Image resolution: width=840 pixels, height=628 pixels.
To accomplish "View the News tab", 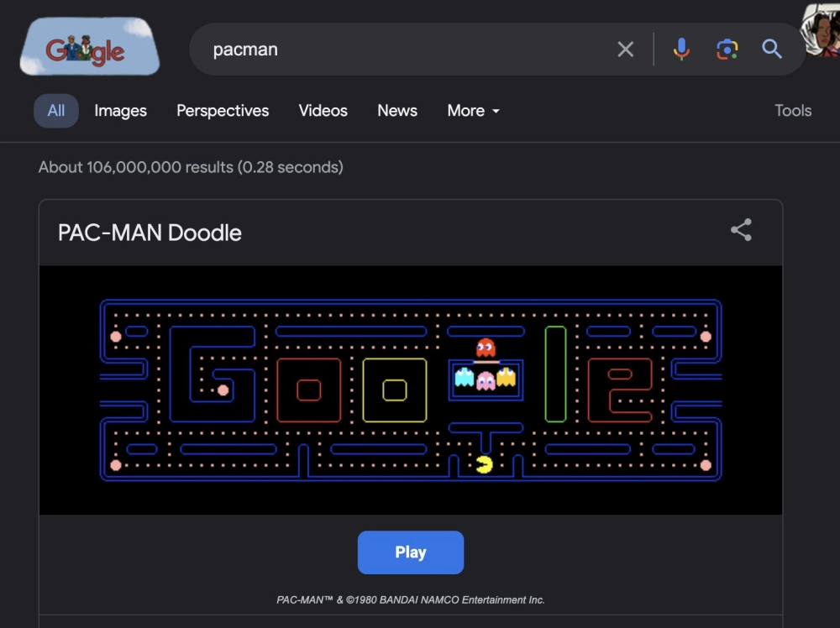I will point(397,111).
